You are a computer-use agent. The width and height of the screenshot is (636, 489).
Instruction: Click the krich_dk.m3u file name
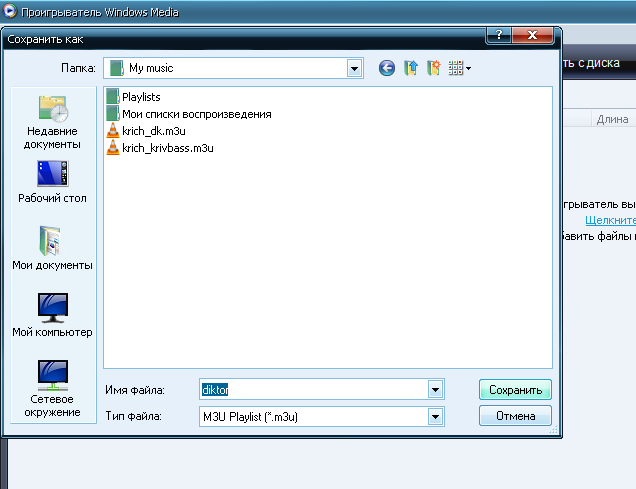point(154,131)
